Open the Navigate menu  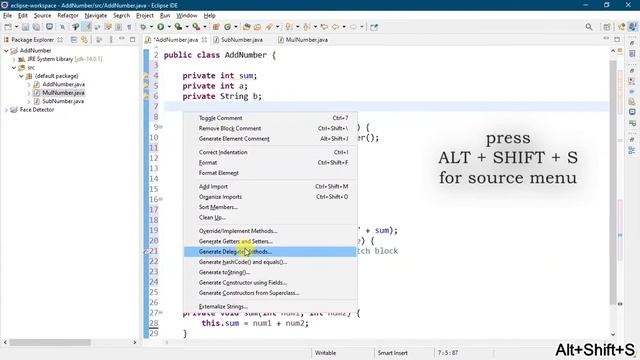pyautogui.click(x=96, y=16)
